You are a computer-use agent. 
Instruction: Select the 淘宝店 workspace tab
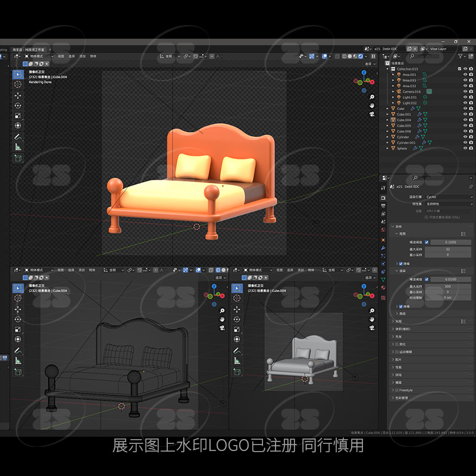click(28, 49)
